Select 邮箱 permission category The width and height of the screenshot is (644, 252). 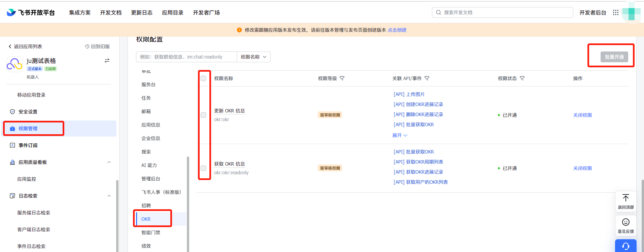146,111
